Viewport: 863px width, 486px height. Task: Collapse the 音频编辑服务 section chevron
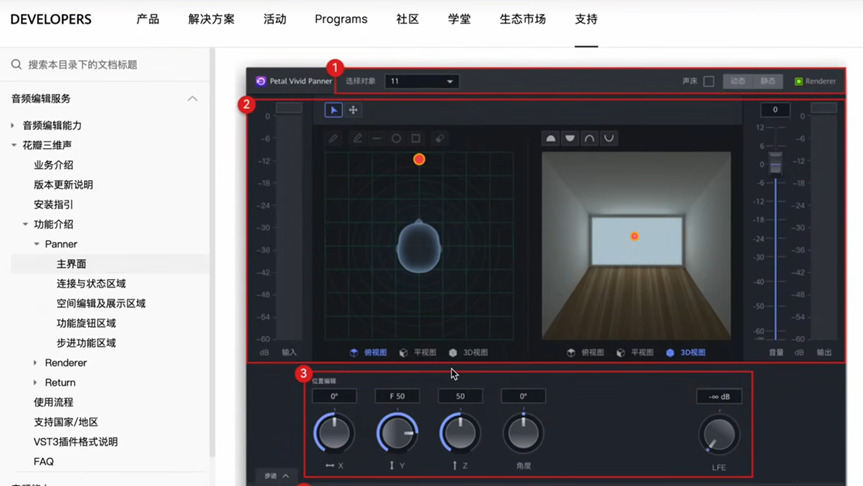point(192,99)
